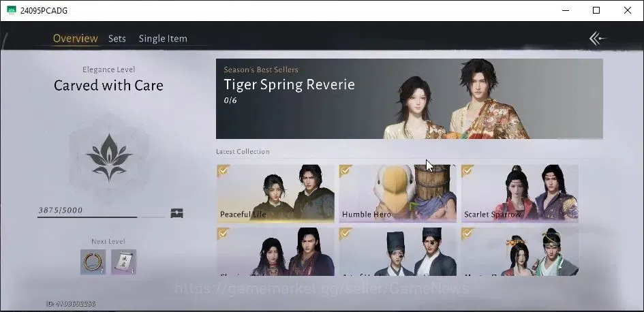Click the Elegance progress bar
This screenshot has width=644, height=312.
[101, 217]
